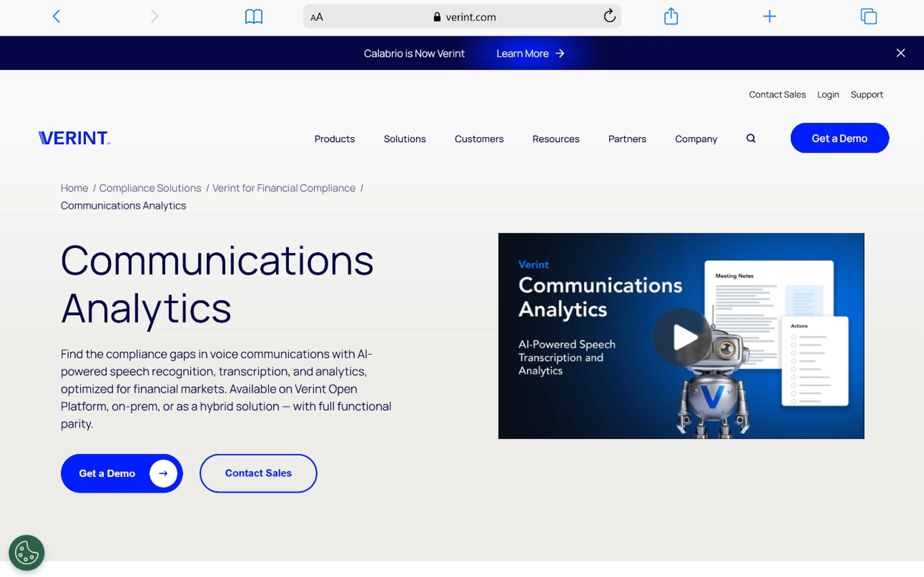Open the Safari share sheet
The height and width of the screenshot is (577, 924).
click(x=671, y=16)
